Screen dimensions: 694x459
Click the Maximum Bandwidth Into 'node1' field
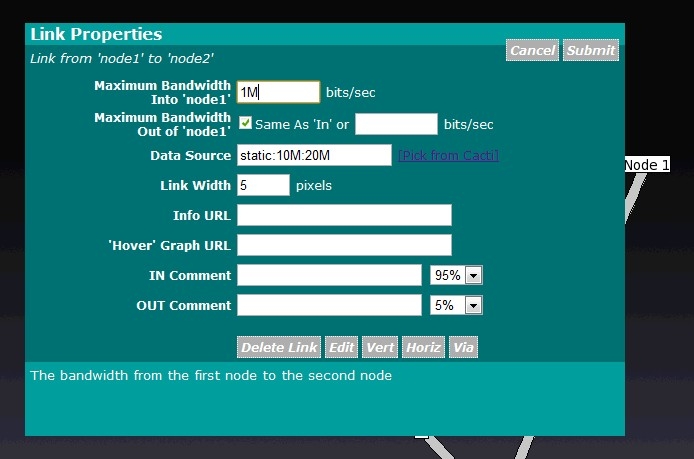(x=278, y=92)
